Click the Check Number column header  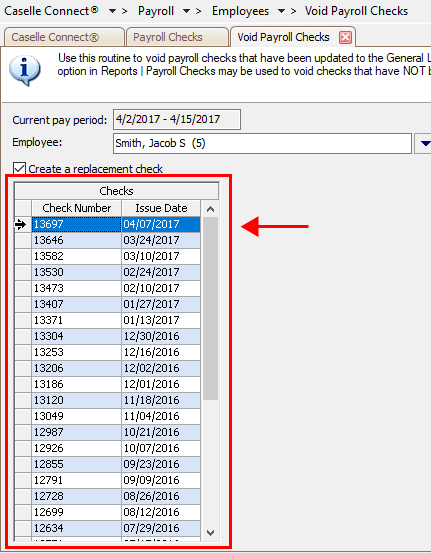coord(77,208)
